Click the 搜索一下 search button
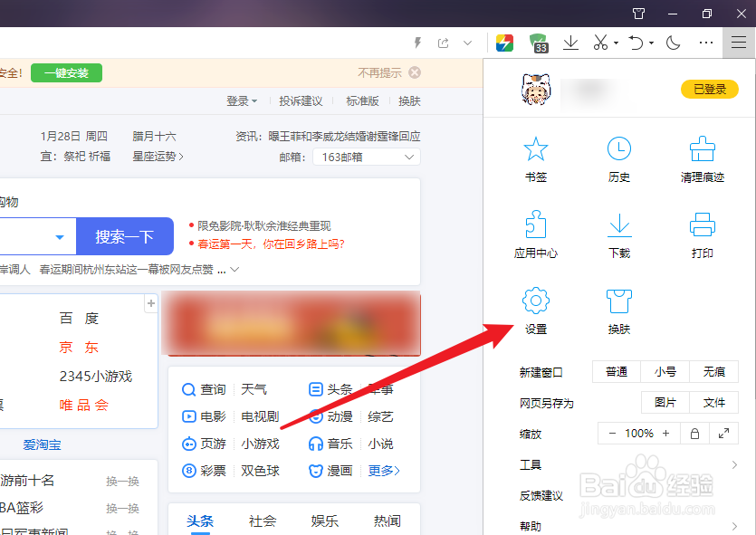Screen dimensions: 756x535 tap(125, 236)
